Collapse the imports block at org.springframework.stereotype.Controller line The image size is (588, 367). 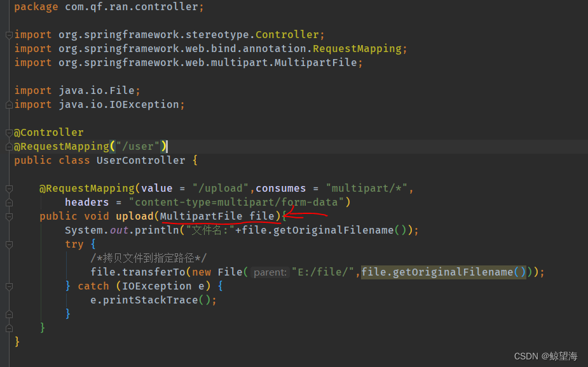[10, 35]
